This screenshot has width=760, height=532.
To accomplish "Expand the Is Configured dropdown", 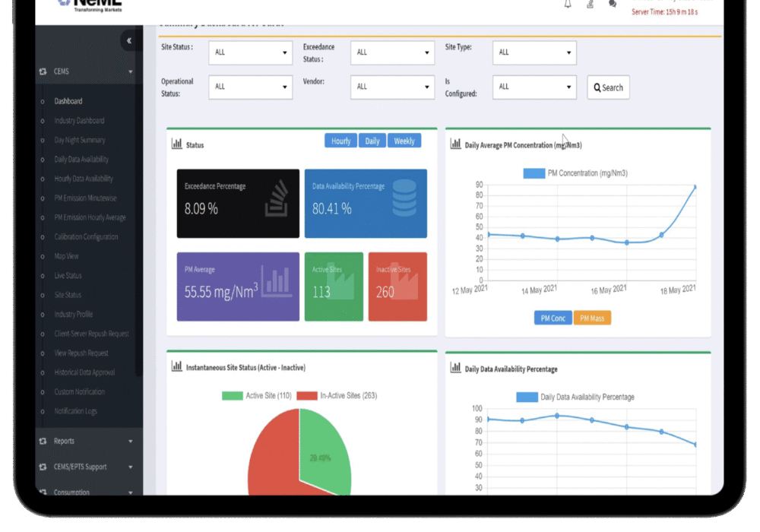I will click(x=534, y=87).
